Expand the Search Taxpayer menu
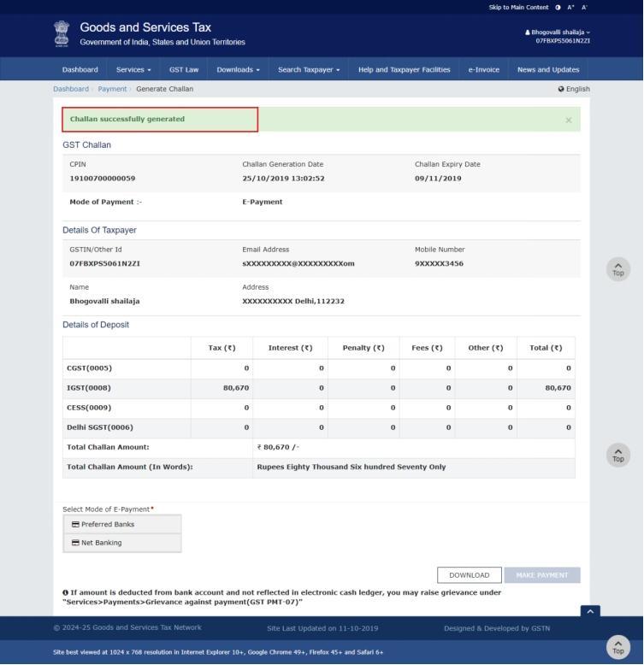The height and width of the screenshot is (665, 644). pos(309,69)
